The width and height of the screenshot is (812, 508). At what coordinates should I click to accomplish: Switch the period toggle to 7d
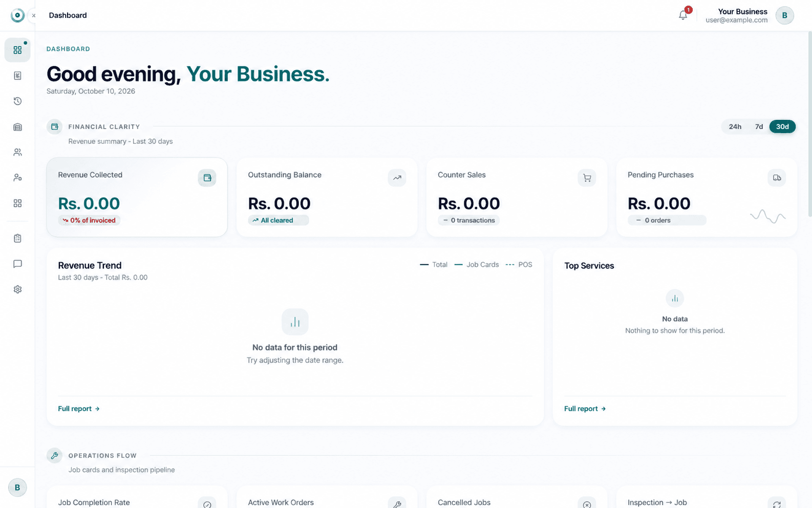(x=759, y=126)
